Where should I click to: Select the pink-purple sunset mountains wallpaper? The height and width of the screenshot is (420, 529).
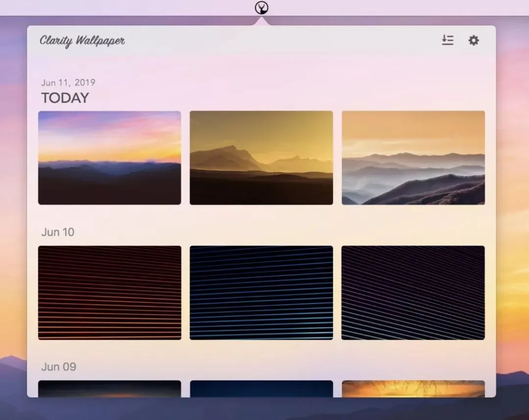110,158
